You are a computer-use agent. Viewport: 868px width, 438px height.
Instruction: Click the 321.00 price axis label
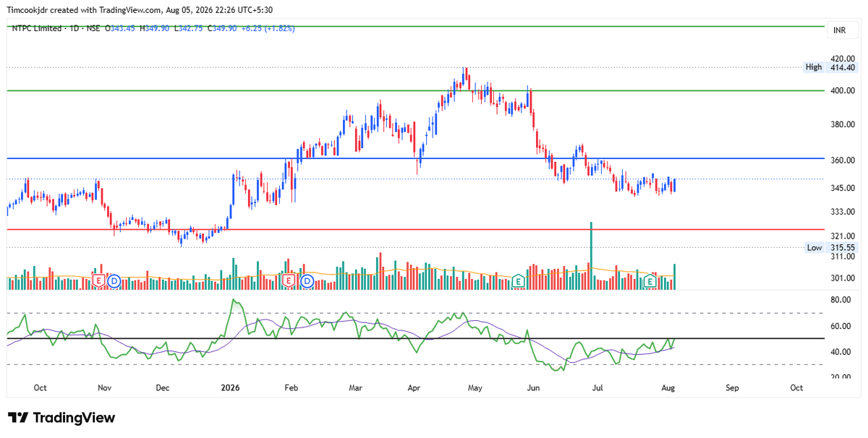[x=843, y=236]
